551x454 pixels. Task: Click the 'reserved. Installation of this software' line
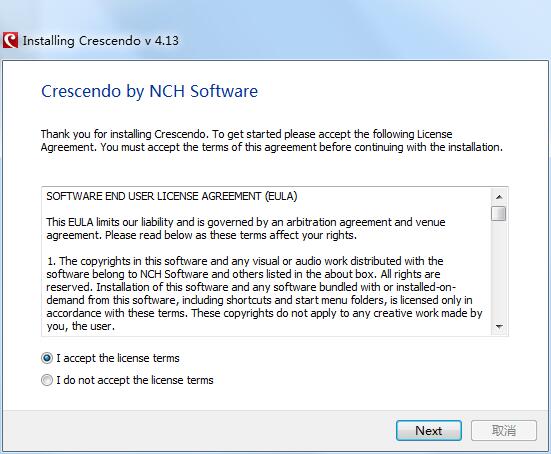251,287
